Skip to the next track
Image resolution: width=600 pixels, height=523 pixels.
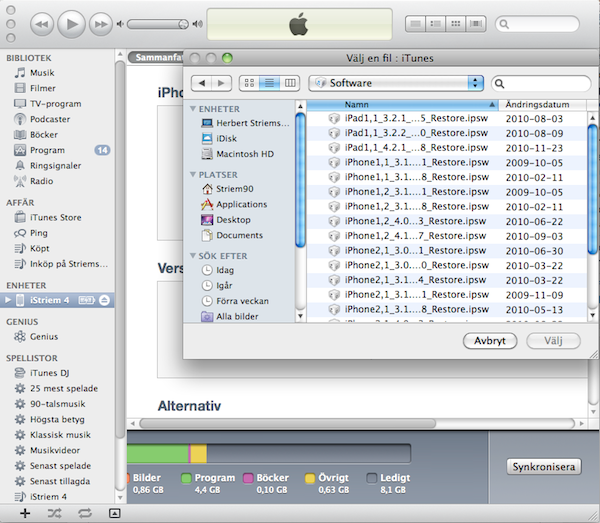coord(101,24)
